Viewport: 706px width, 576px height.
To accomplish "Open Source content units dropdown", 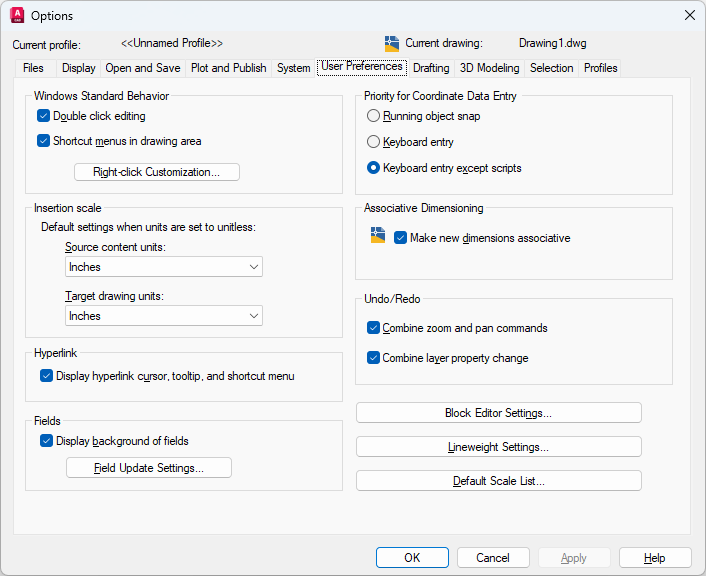I will click(x=164, y=267).
